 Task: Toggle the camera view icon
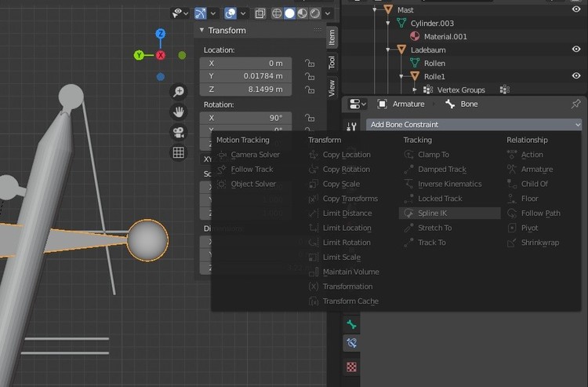[x=179, y=132]
